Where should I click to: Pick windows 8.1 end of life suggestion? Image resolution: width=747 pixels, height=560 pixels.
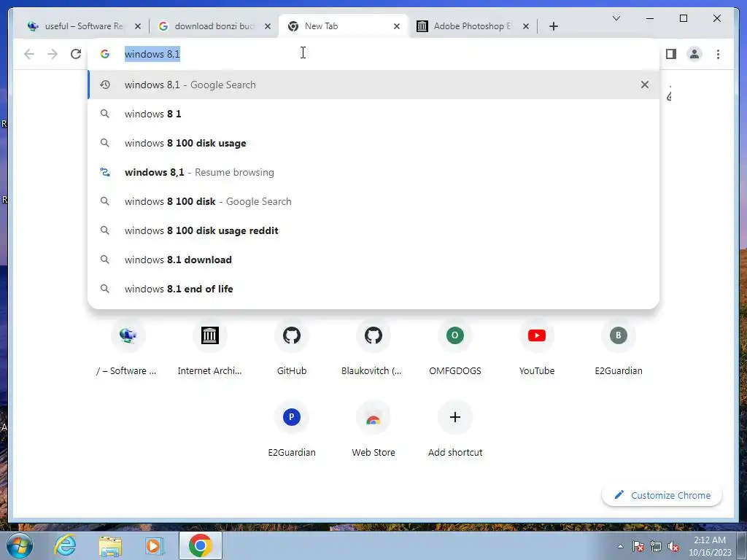pos(374,289)
